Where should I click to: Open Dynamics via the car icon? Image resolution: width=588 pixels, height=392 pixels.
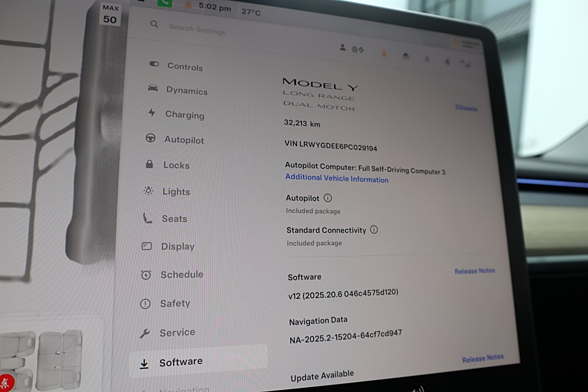pos(153,88)
